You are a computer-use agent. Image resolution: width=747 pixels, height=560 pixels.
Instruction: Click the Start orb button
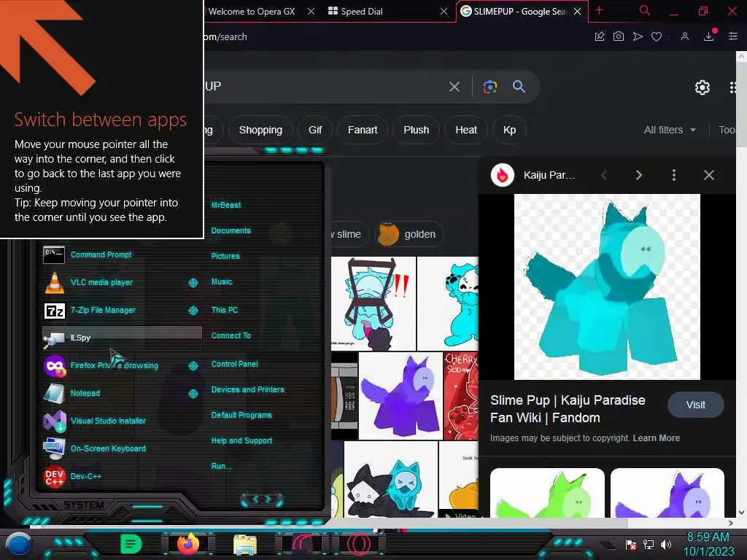pyautogui.click(x=19, y=544)
